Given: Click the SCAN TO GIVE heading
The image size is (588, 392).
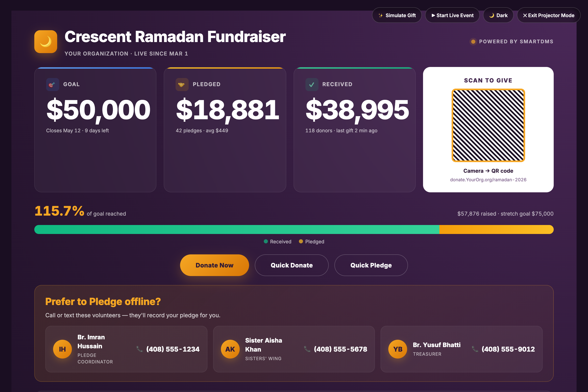Looking at the screenshot, I should 488,80.
